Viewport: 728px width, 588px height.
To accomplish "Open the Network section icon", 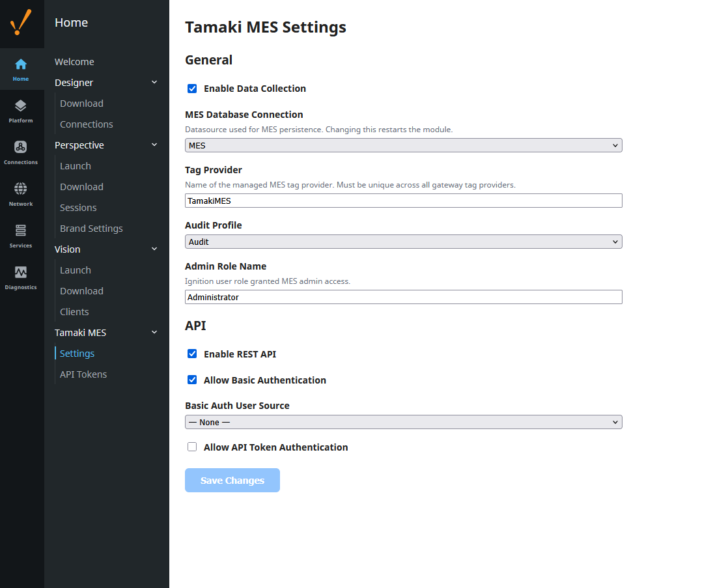I will [x=21, y=194].
